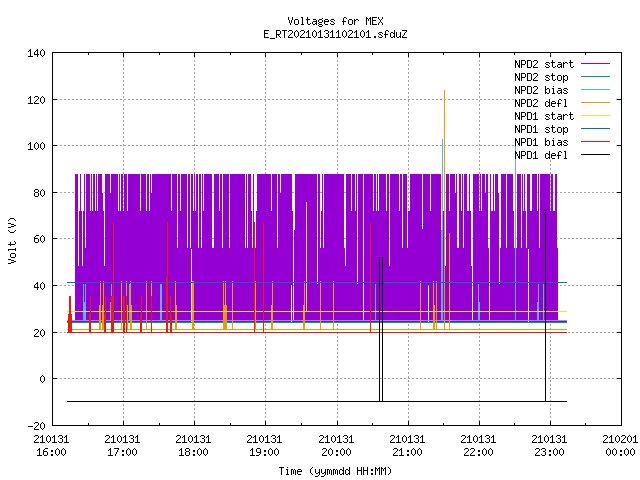Click the 'Volt (V)' y-axis label

click(13, 240)
